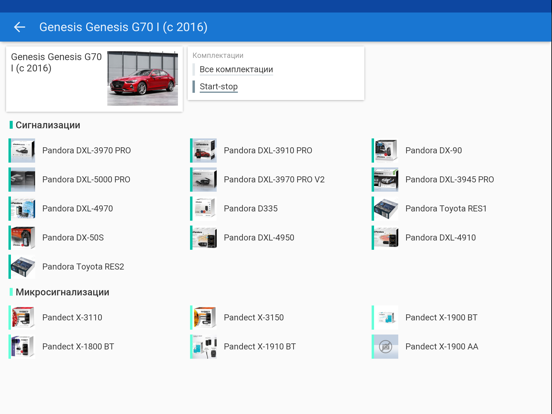Open Pandora Toyota RES1 product image
The width and height of the screenshot is (552, 414).
coord(386,208)
